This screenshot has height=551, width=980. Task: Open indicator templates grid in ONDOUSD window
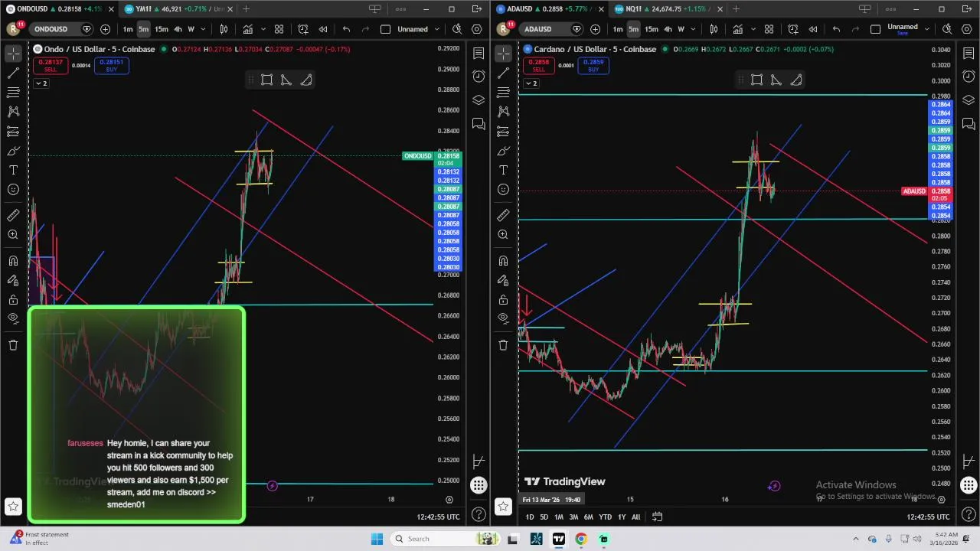[279, 29]
